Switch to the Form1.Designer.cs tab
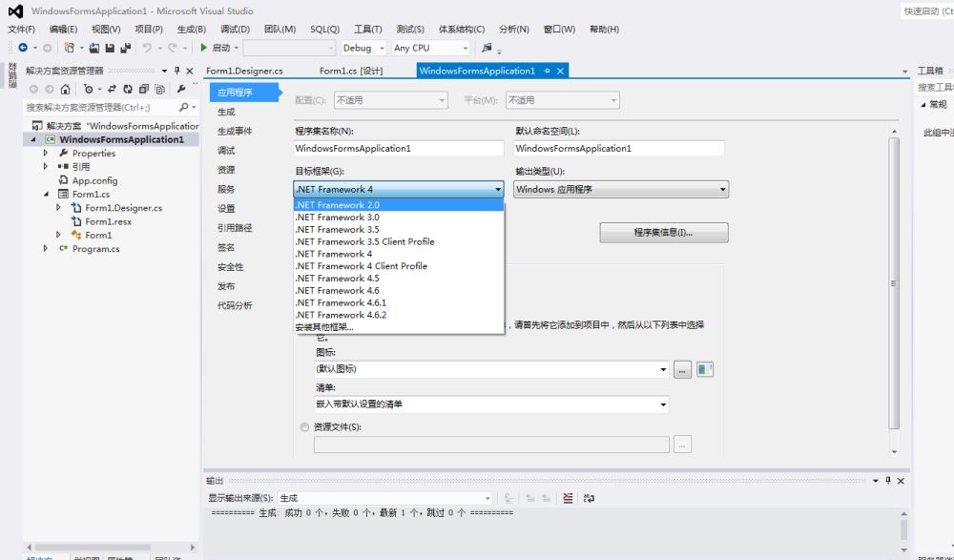Screen dimensions: 954x560 pos(244,71)
